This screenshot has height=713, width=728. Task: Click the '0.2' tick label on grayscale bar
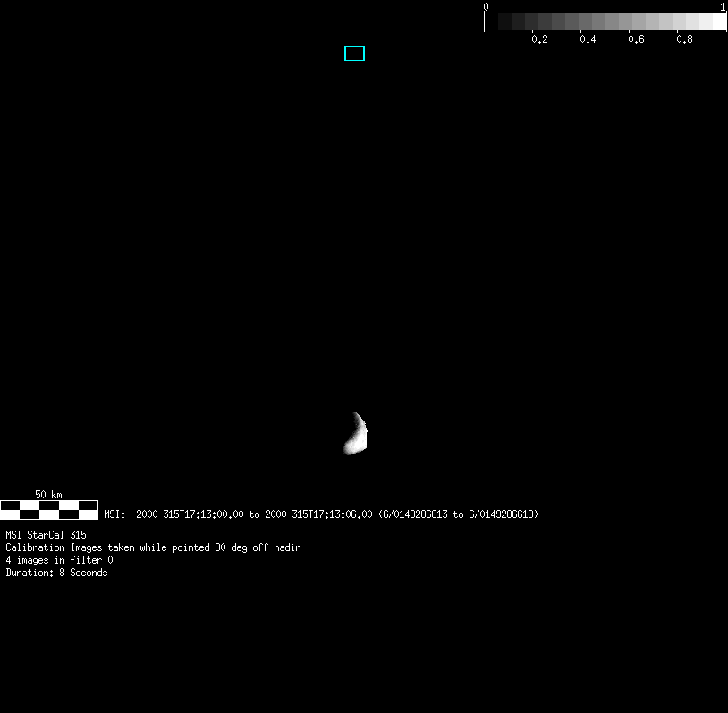[539, 39]
